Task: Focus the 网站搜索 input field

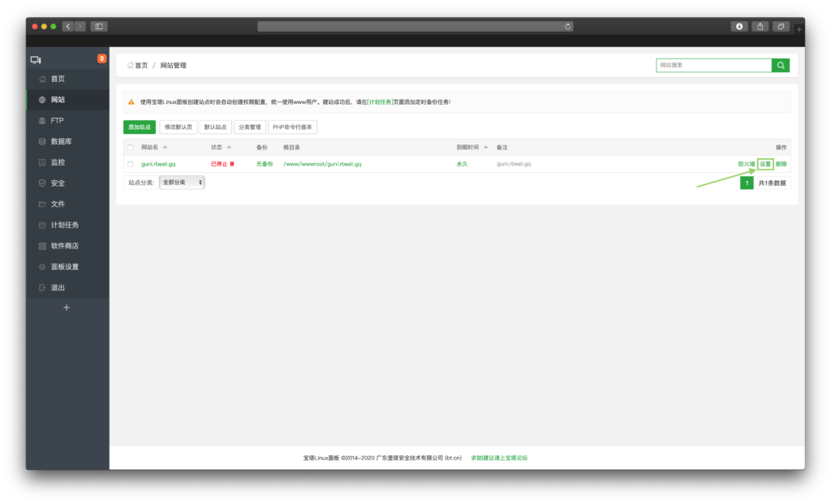Action: pos(714,65)
